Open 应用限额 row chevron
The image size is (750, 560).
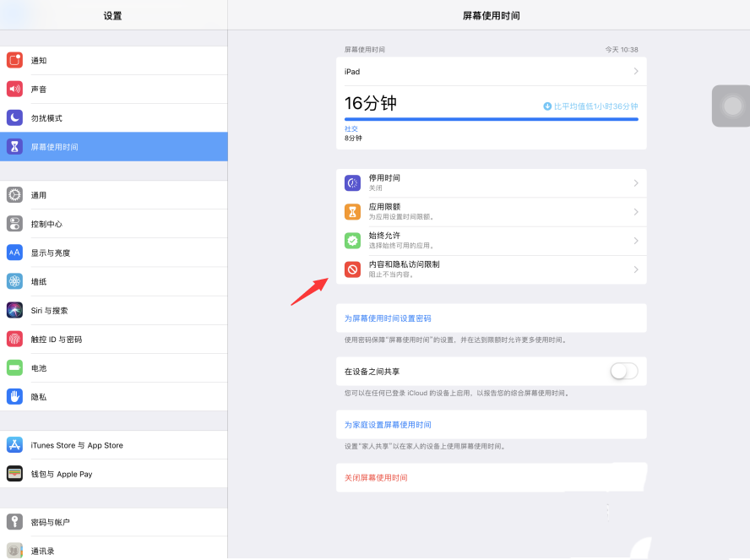pyautogui.click(x=636, y=212)
